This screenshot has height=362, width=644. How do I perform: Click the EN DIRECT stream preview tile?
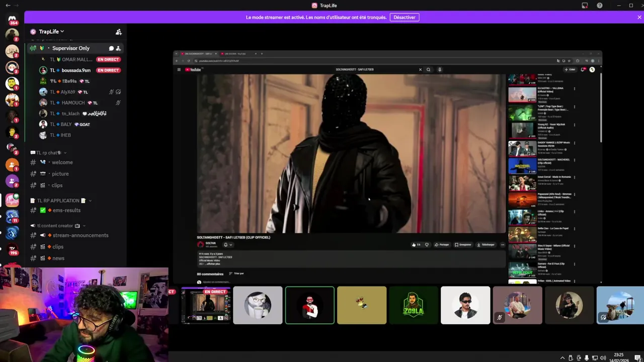coord(206,305)
